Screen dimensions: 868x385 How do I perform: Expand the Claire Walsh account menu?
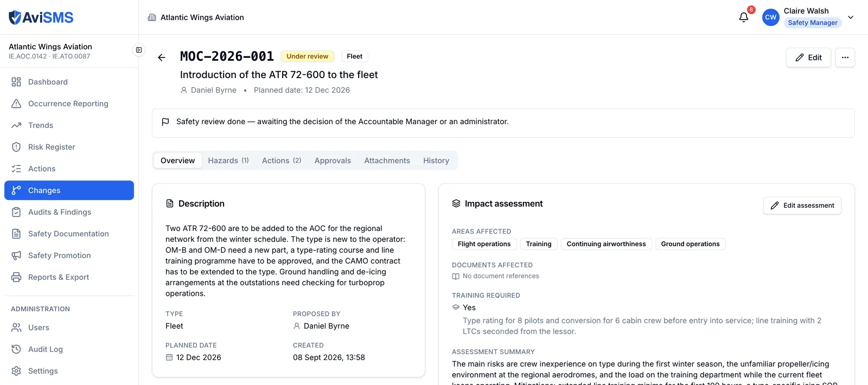(851, 17)
